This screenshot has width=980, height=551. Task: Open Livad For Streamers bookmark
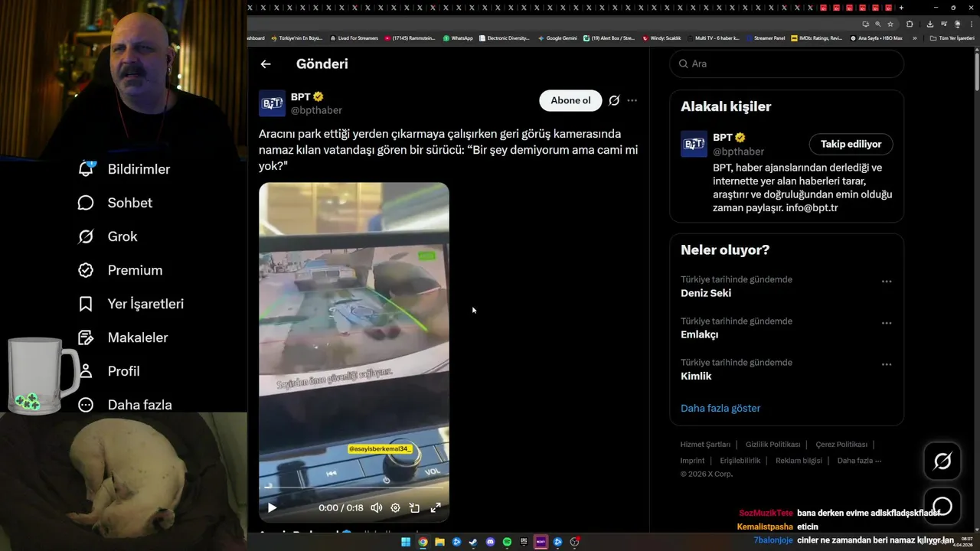pyautogui.click(x=354, y=38)
